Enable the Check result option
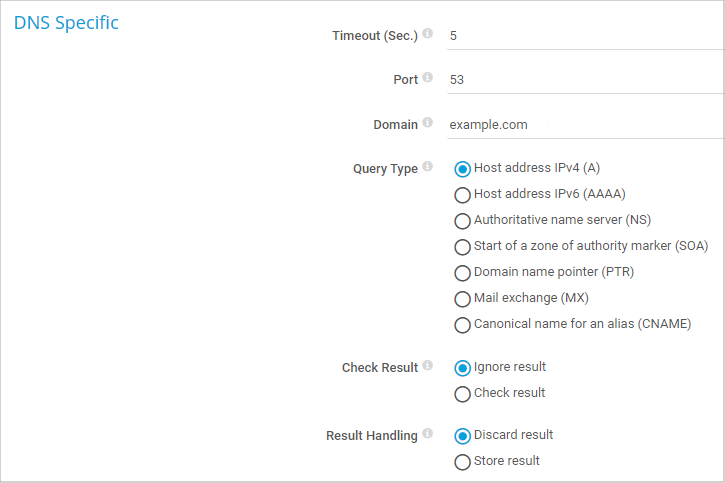The height and width of the screenshot is (483, 725). (x=462, y=394)
